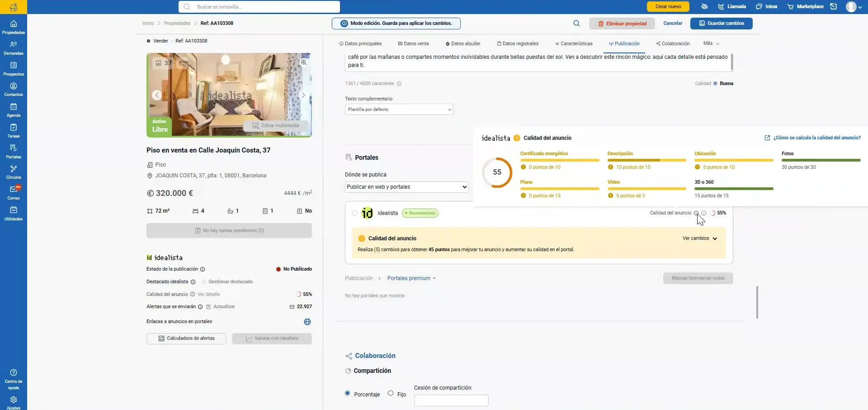Click the globe icon for Enlaces a anuncios
Screen dimensions: 868x410
[x=307, y=322]
